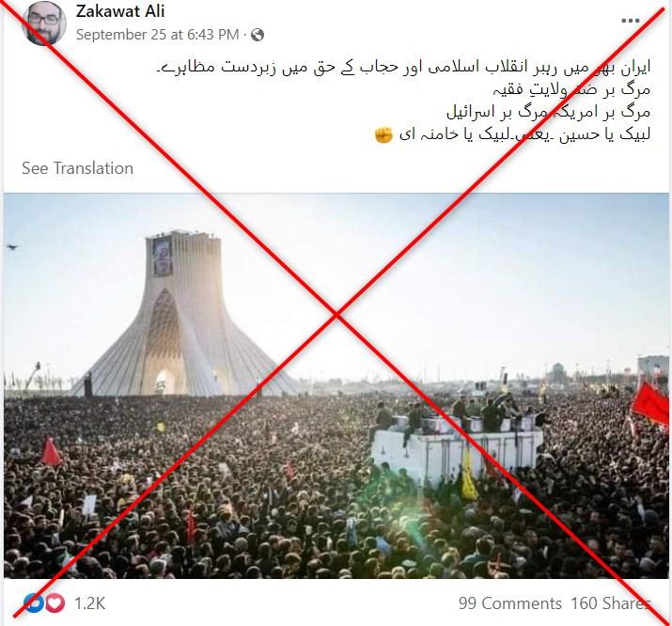Screen dimensions: 672x626
Task: Click the tower in the photo
Action: point(183,314)
